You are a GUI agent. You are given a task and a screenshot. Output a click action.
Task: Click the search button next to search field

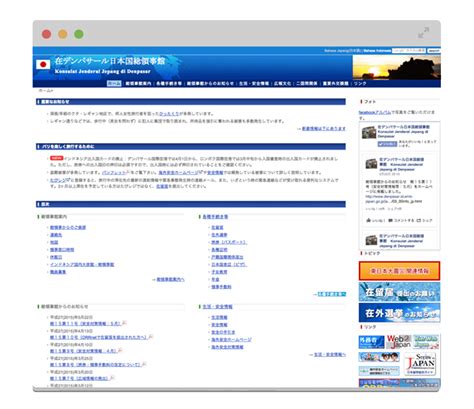point(434,51)
